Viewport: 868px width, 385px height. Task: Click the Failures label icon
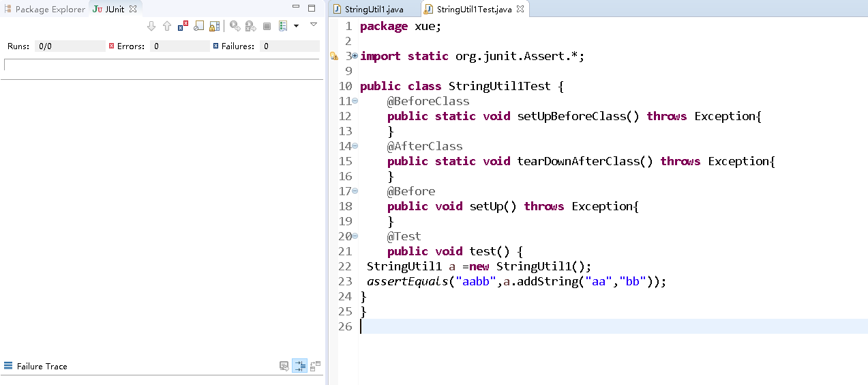[x=215, y=46]
